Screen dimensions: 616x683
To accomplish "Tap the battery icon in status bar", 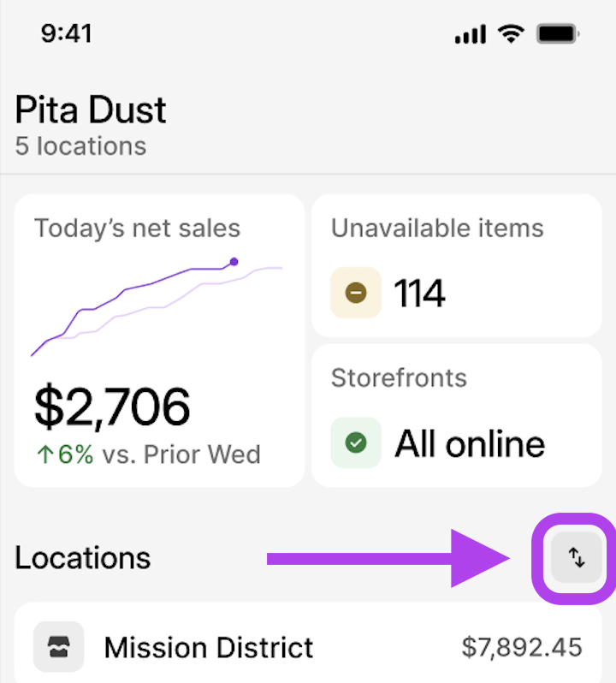I will point(560,34).
